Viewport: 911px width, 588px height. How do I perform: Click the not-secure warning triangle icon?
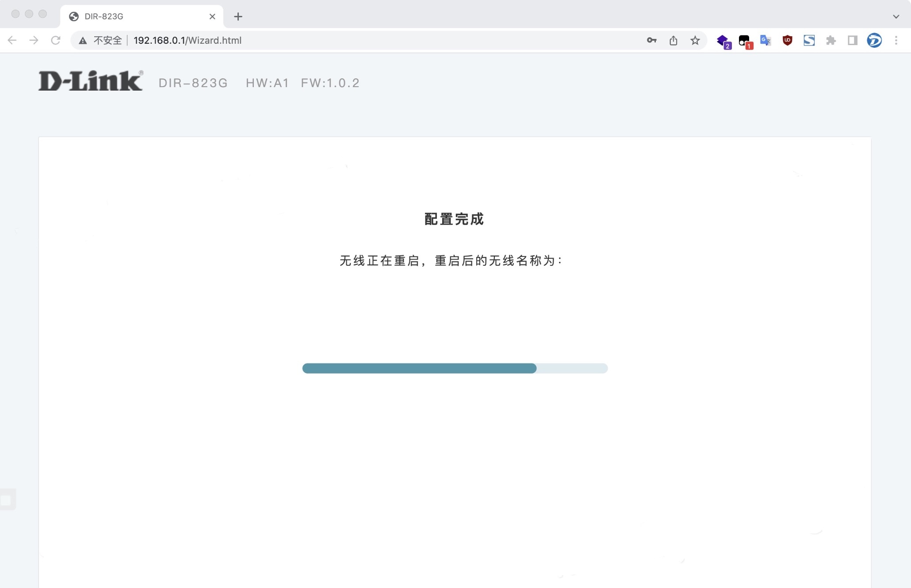click(83, 41)
